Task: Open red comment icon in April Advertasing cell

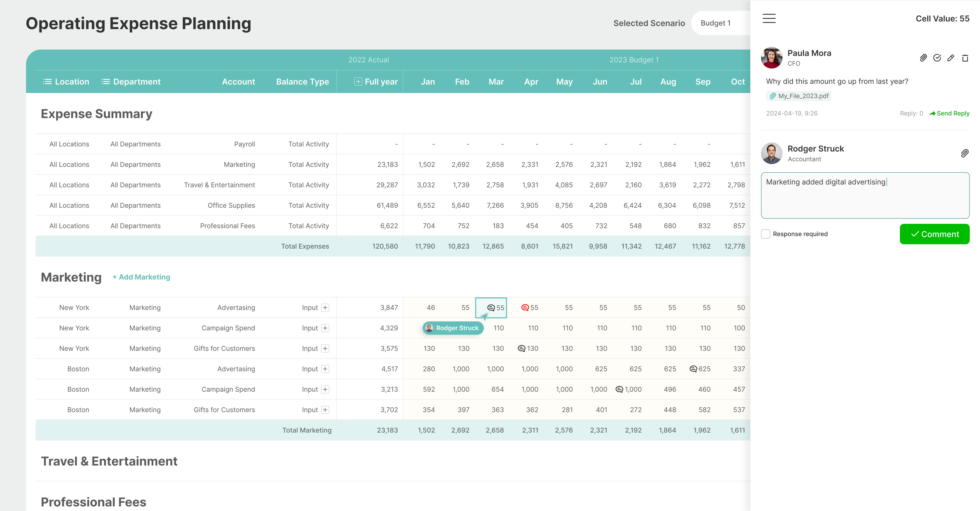Action: [x=525, y=307]
